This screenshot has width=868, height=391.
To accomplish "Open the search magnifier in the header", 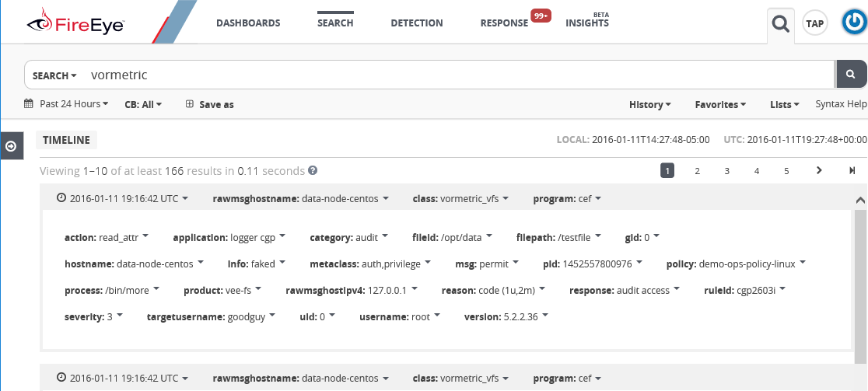I will pos(781,24).
